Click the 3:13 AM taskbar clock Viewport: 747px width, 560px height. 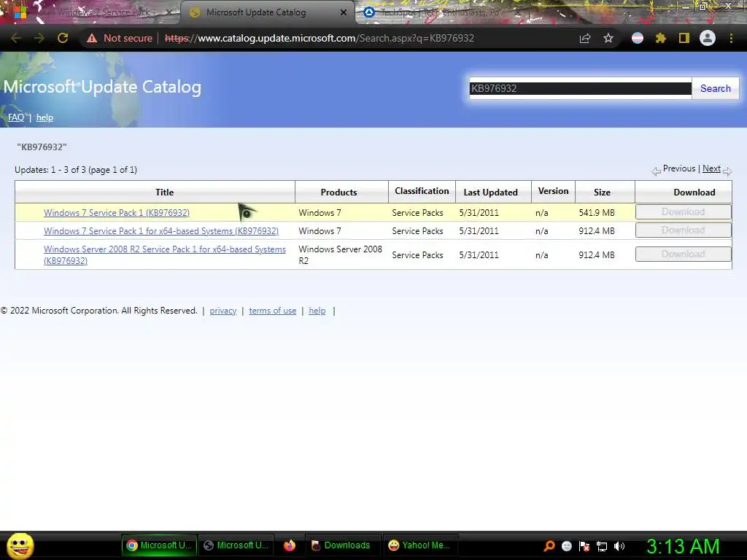point(683,546)
